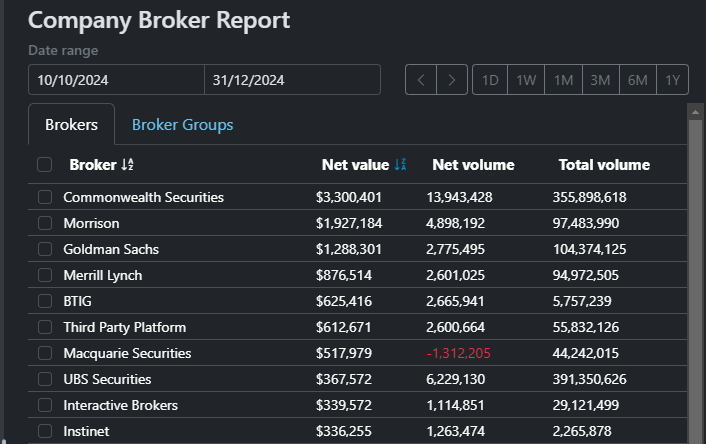The image size is (706, 444).
Task: Choose the 6M date range
Action: click(x=637, y=80)
